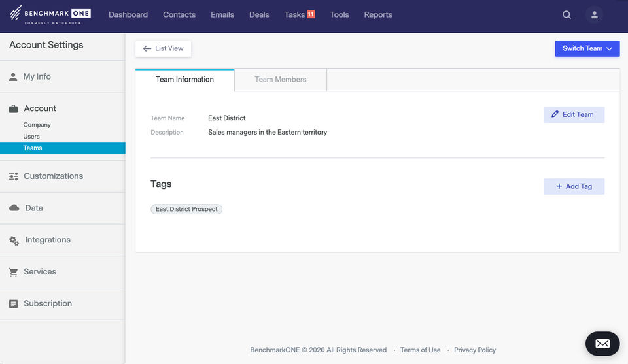Click the BenchmarkONE logo
The width and height of the screenshot is (628, 364).
tap(50, 15)
